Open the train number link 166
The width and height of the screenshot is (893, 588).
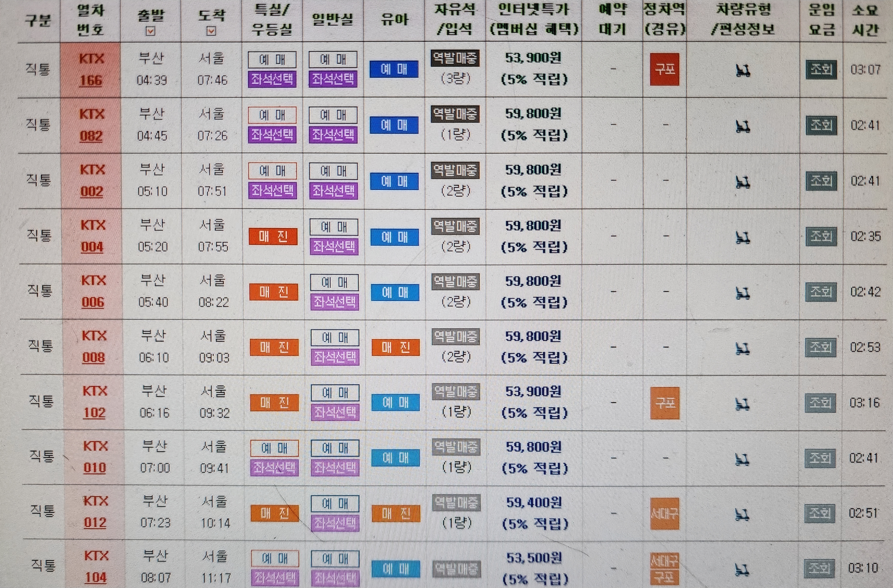coord(91,80)
